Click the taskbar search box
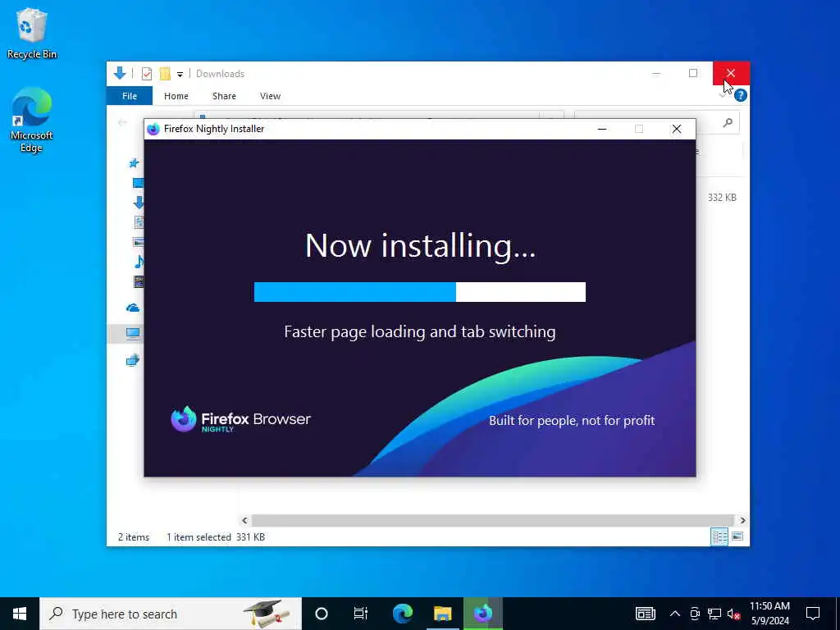Screen dimensions: 840x630 coord(171,614)
